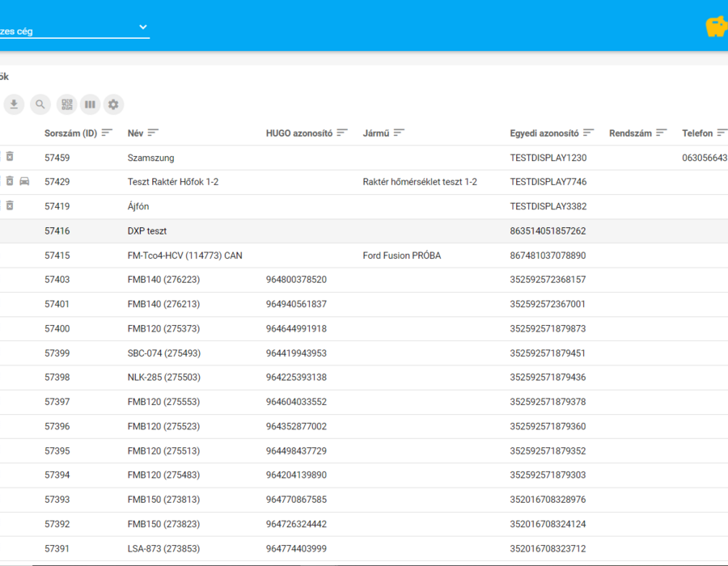
Task: Expand the company selector dropdown
Action: (x=143, y=27)
